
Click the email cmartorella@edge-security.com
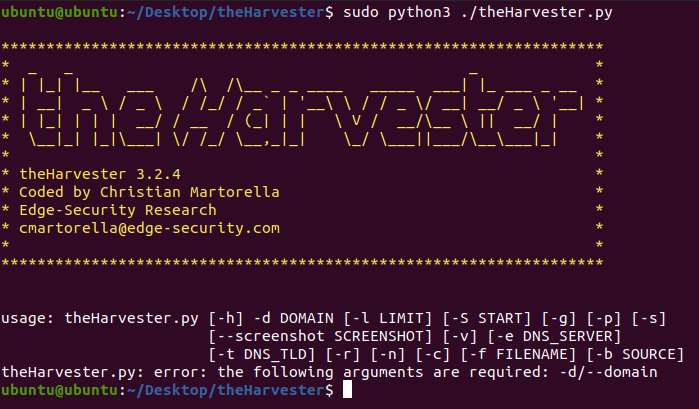[149, 228]
